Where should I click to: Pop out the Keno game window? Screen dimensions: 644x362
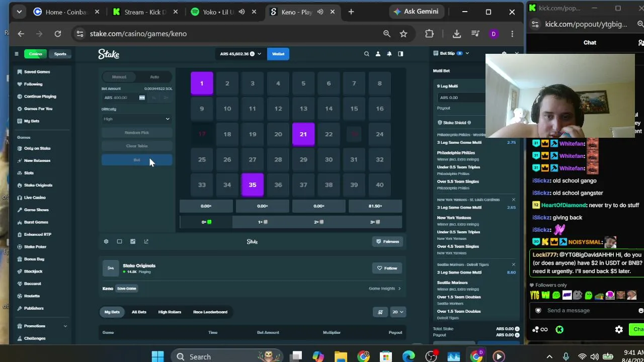(x=146, y=241)
